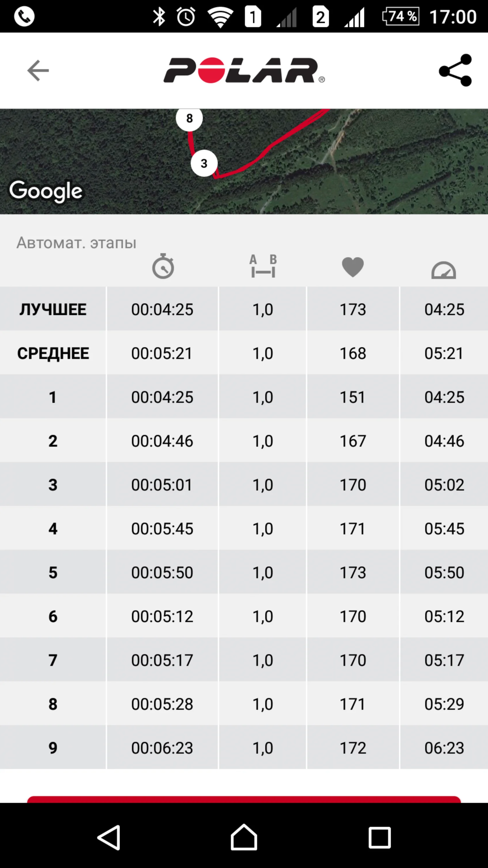The image size is (488, 868).
Task: Tap the Автомат. этапы section heading
Action: click(76, 243)
